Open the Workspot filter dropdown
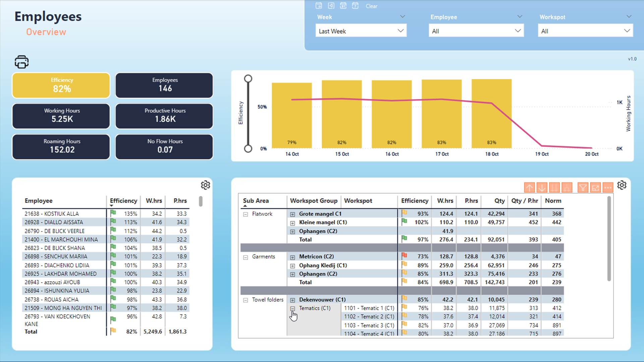Image resolution: width=644 pixels, height=362 pixels. [x=585, y=31]
